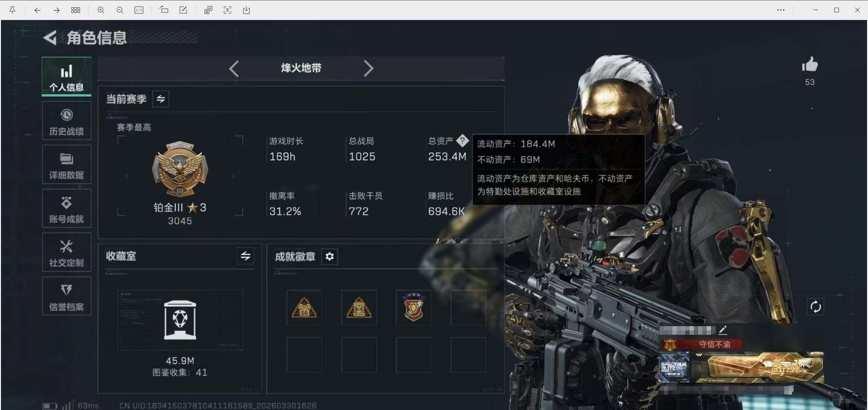
Task: Show image at 1:1 actual size
Action: [139, 10]
